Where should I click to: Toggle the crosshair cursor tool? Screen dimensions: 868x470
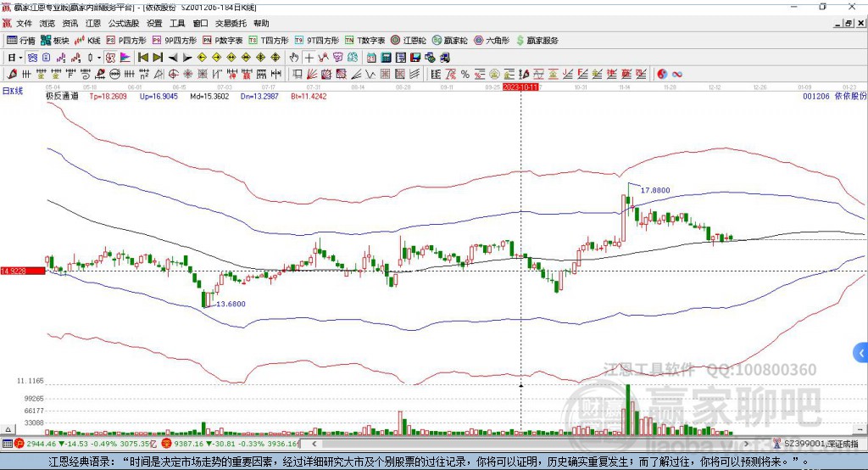309,57
